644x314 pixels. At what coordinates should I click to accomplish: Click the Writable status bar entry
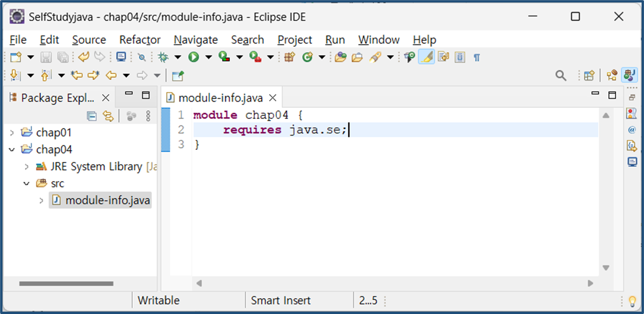click(x=159, y=300)
